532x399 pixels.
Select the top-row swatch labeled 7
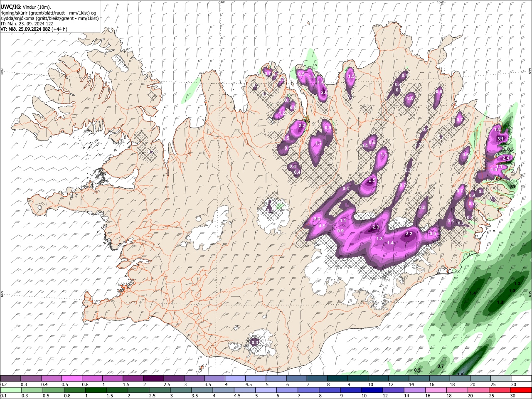pos(317,378)
